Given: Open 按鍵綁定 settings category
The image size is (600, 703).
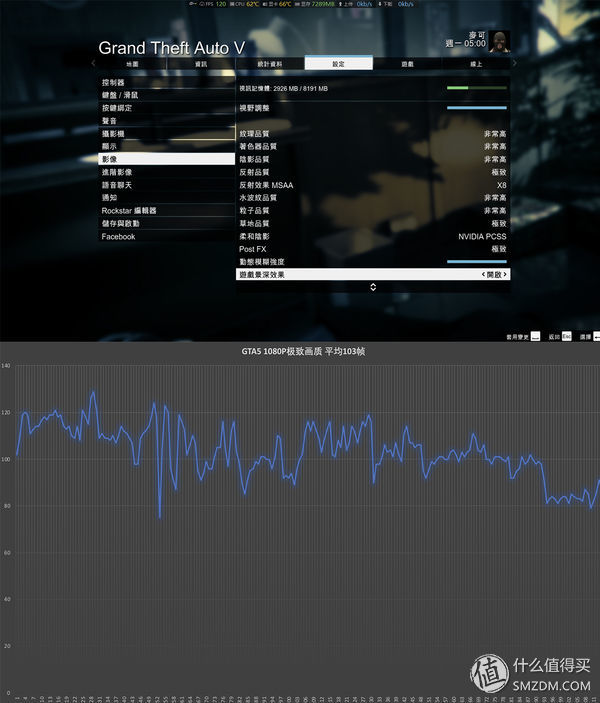Looking at the screenshot, I should (166, 108).
